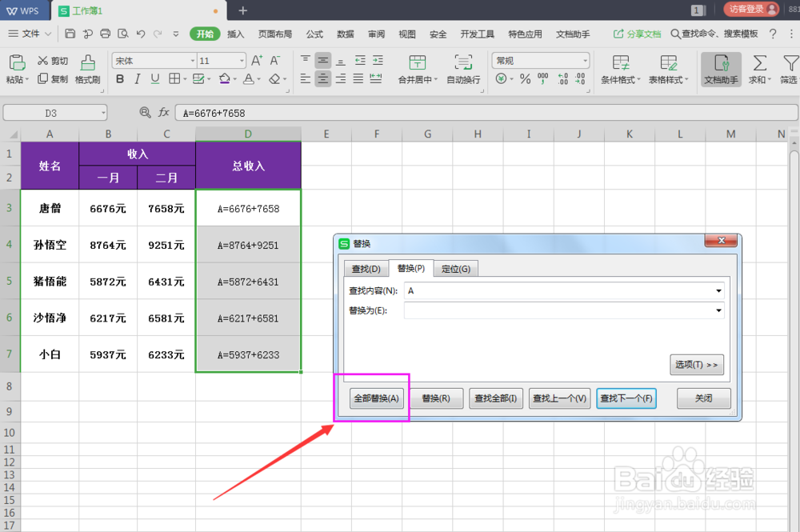Expand 替换为 dropdown arrow in dialog
This screenshot has width=800, height=532.
718,310
